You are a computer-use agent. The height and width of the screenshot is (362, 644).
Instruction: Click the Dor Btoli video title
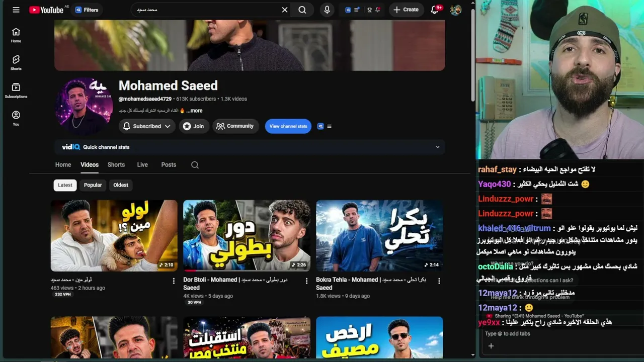tap(235, 284)
